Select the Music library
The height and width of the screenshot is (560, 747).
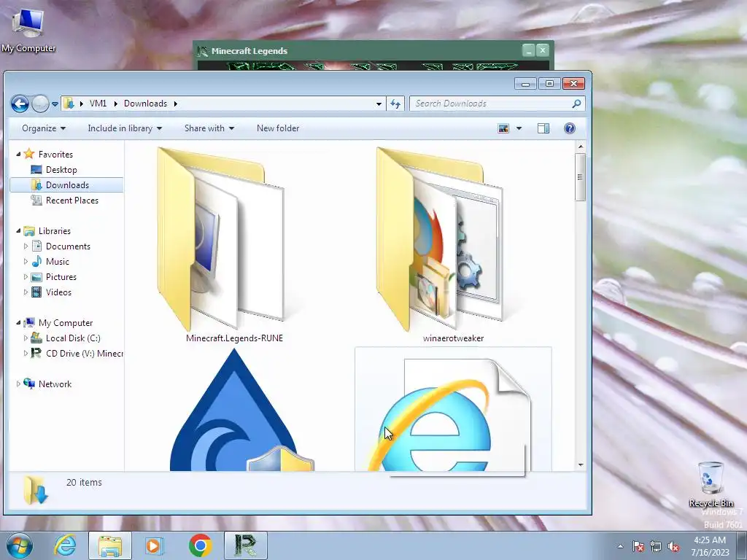[57, 262]
